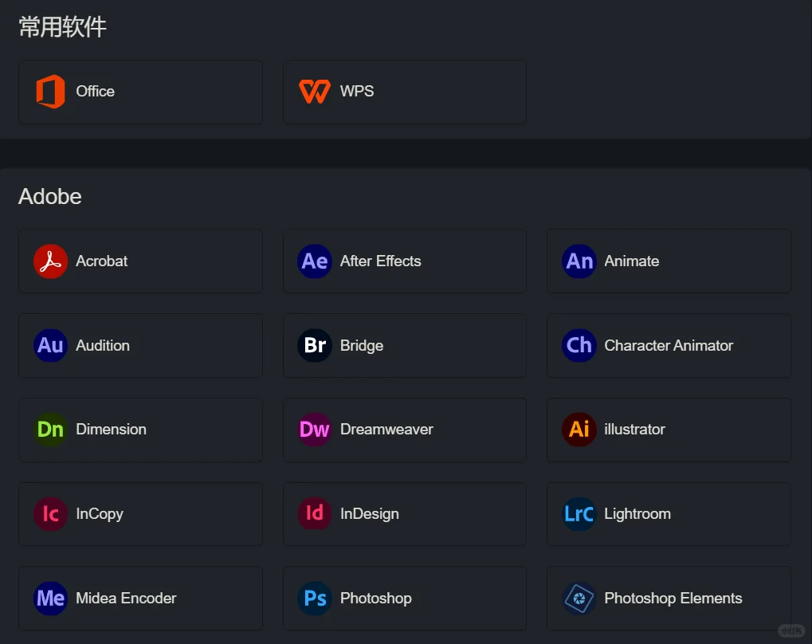This screenshot has width=812, height=644.
Task: Click the After Effects Ae icon
Action: [x=314, y=261]
